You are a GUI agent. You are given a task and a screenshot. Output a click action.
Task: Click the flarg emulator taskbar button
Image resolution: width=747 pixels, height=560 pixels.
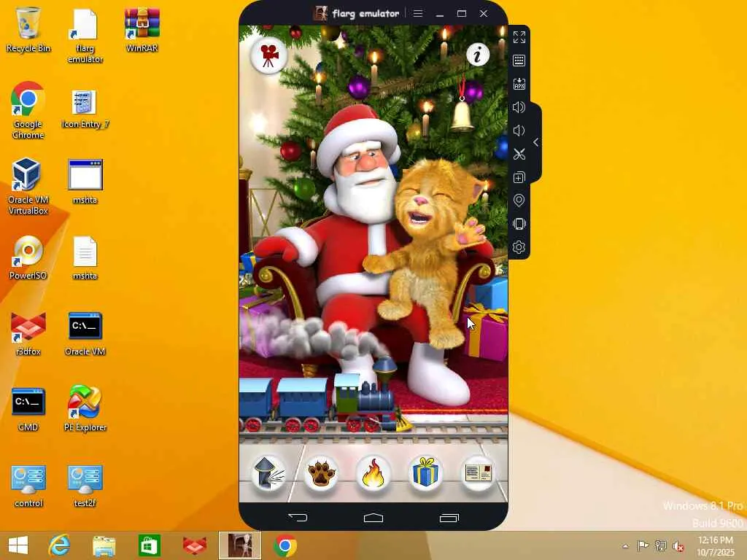click(x=240, y=545)
